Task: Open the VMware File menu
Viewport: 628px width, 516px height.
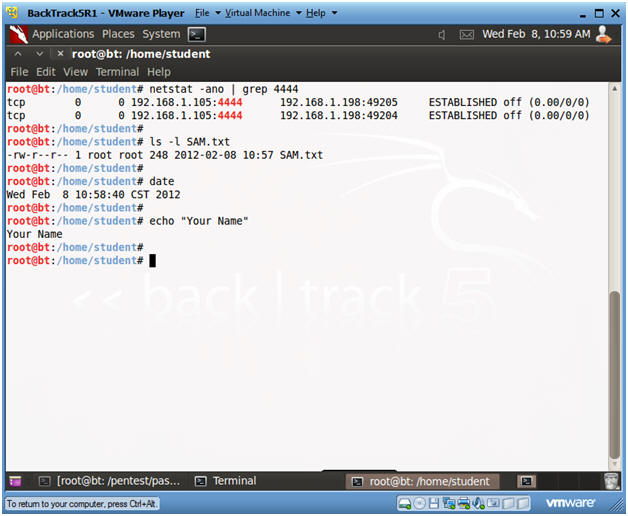Action: coord(202,13)
